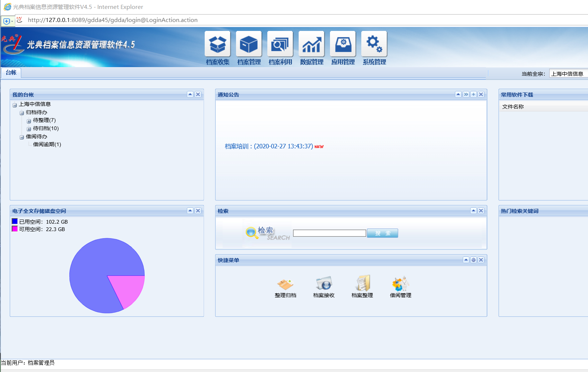Collapse the 快捷菜单 panel with the up arrow
The image size is (588, 372).
(x=466, y=260)
